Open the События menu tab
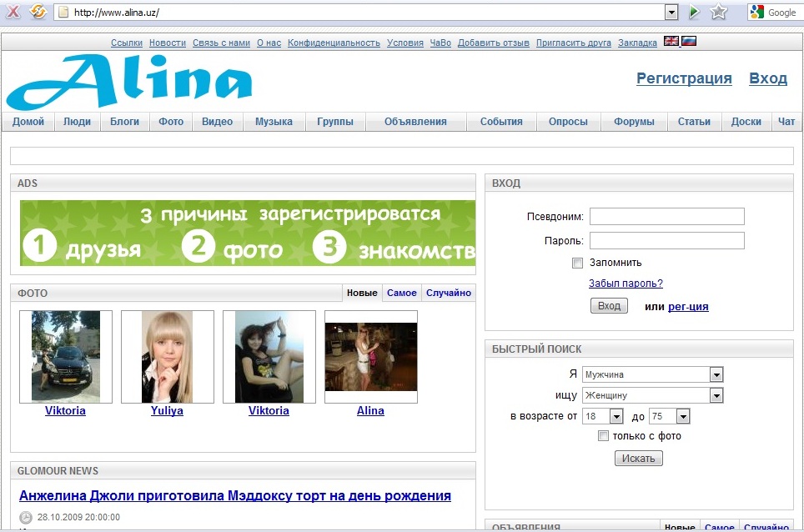 pyautogui.click(x=501, y=122)
